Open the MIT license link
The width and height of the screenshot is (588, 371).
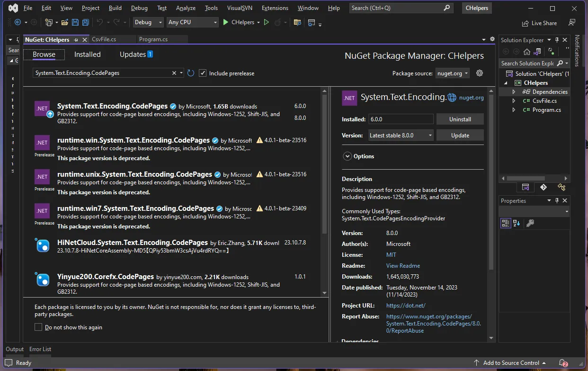391,255
